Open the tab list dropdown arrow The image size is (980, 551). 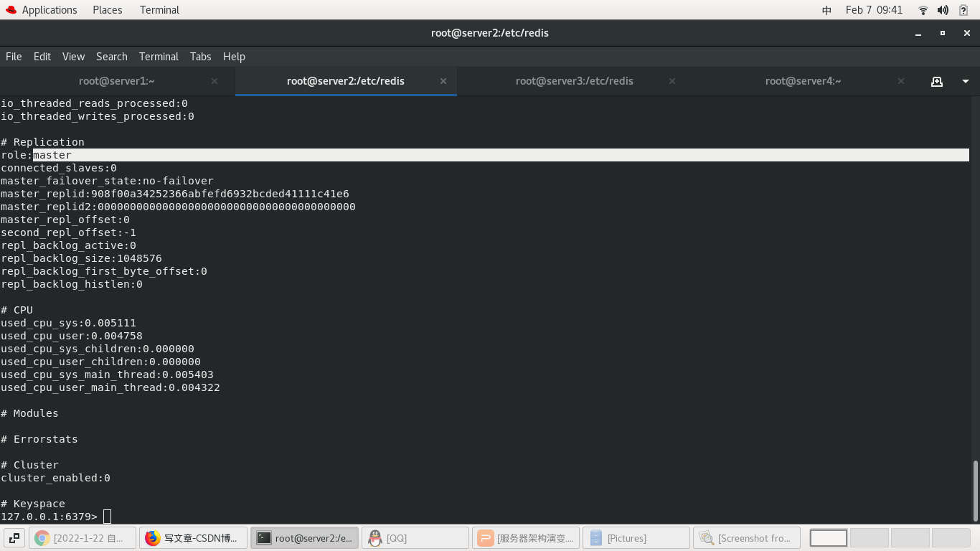pyautogui.click(x=965, y=81)
